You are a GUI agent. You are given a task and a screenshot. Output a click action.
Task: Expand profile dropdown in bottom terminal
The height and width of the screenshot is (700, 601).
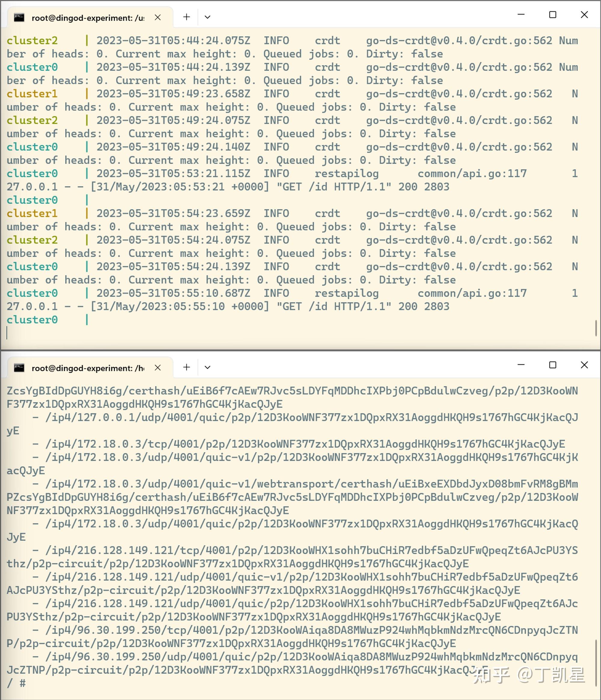click(x=208, y=367)
